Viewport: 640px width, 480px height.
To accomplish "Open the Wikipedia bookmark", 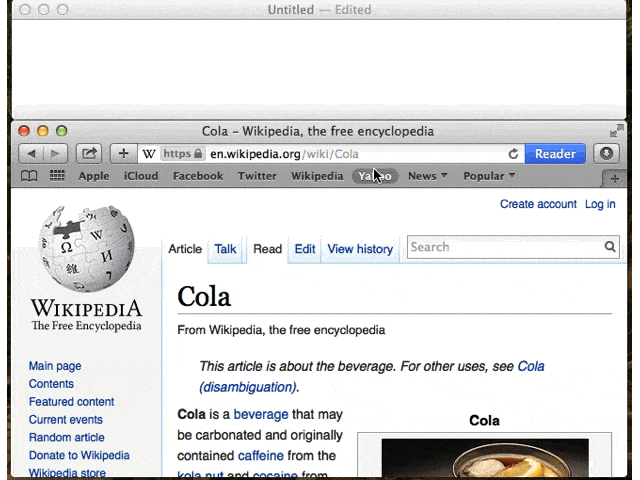I will point(317,176).
